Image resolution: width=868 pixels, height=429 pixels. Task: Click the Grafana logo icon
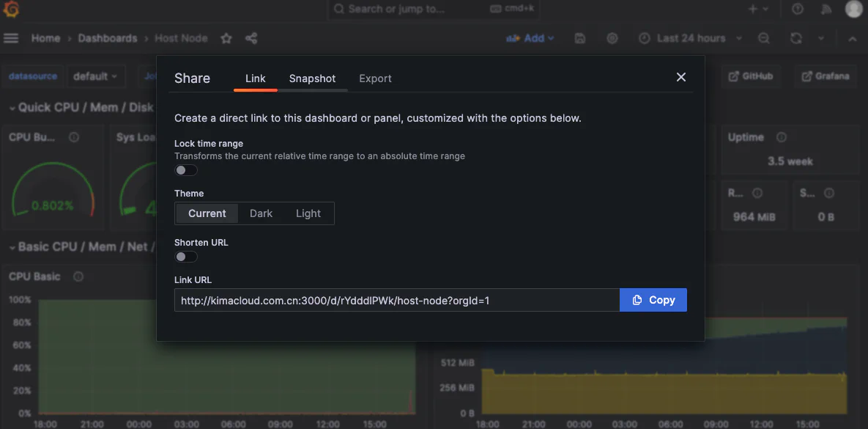[11, 10]
